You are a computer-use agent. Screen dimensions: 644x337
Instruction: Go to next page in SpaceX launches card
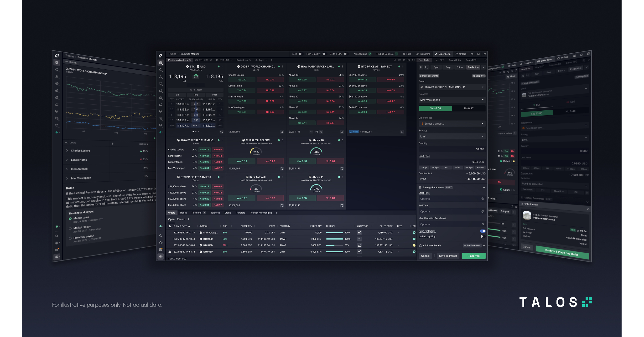(x=321, y=132)
